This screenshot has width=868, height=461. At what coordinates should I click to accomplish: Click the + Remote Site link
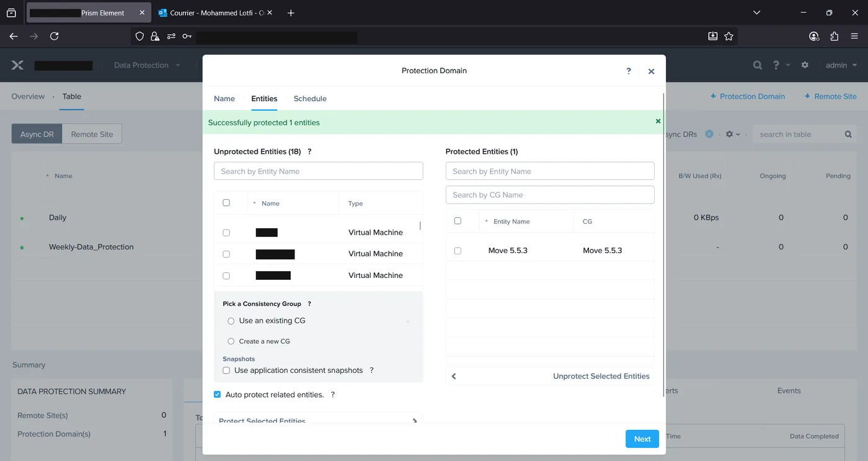pos(831,96)
